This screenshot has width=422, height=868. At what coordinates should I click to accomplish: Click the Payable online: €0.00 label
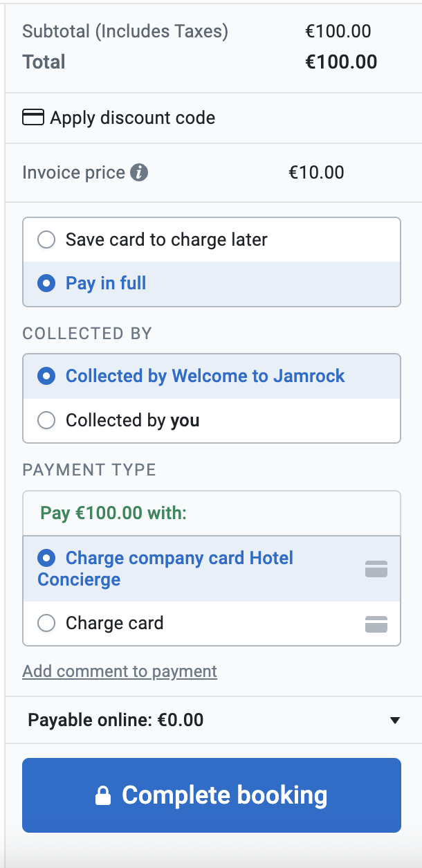tap(116, 721)
